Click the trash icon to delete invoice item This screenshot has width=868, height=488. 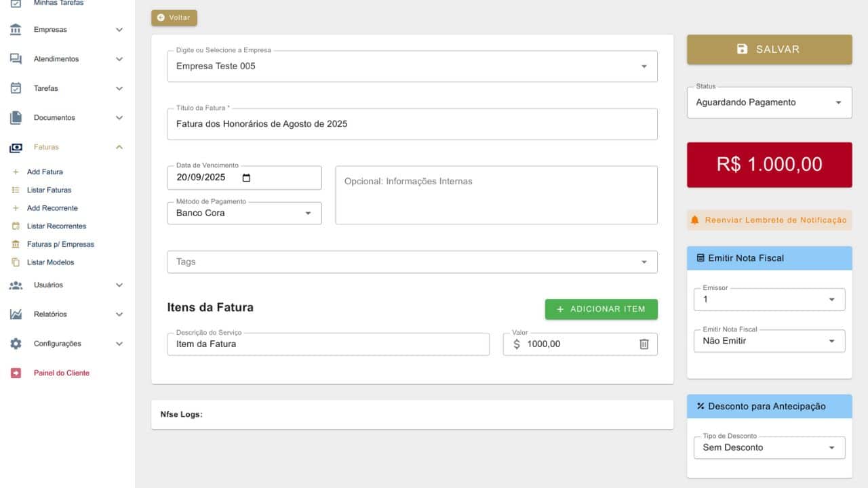click(644, 344)
